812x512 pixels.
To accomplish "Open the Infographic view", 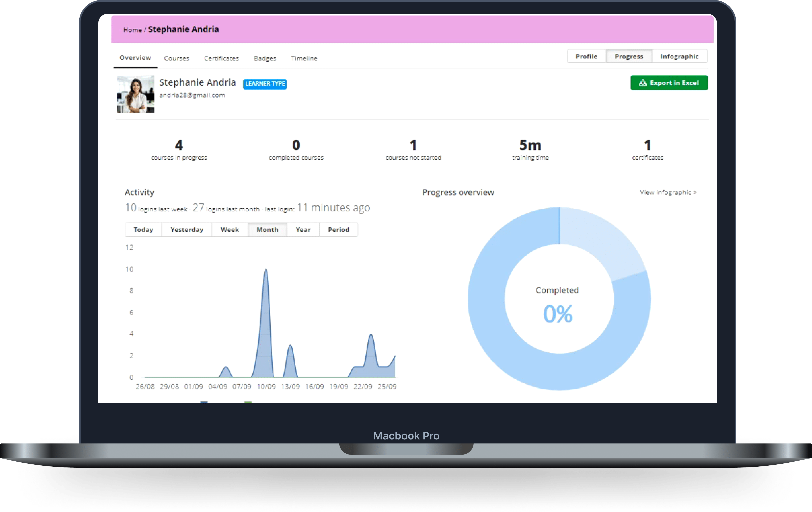I will coord(679,56).
